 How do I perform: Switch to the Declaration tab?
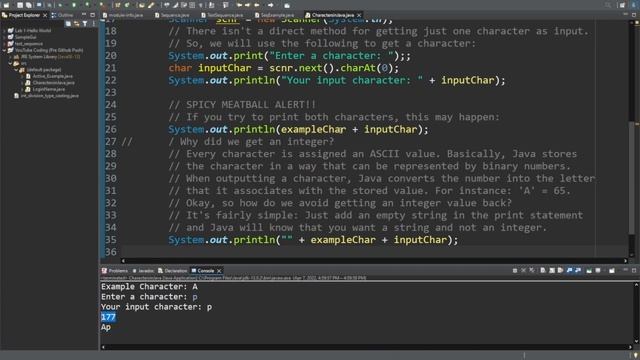point(173,271)
